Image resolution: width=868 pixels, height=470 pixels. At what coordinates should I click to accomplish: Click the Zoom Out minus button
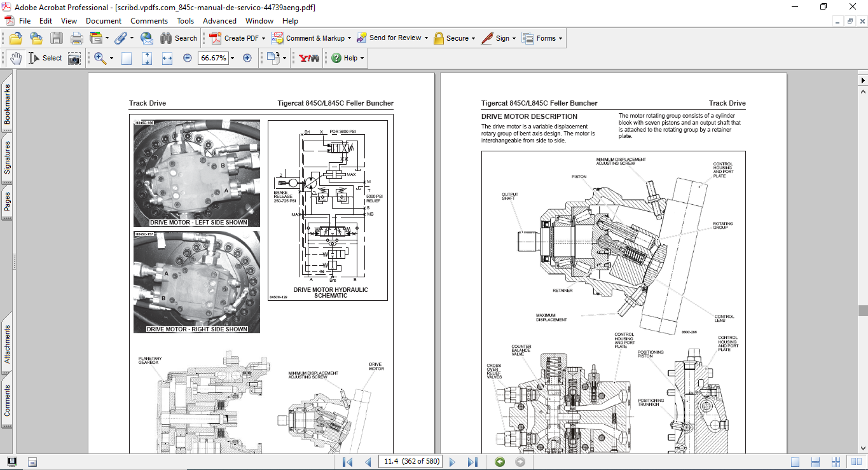188,58
